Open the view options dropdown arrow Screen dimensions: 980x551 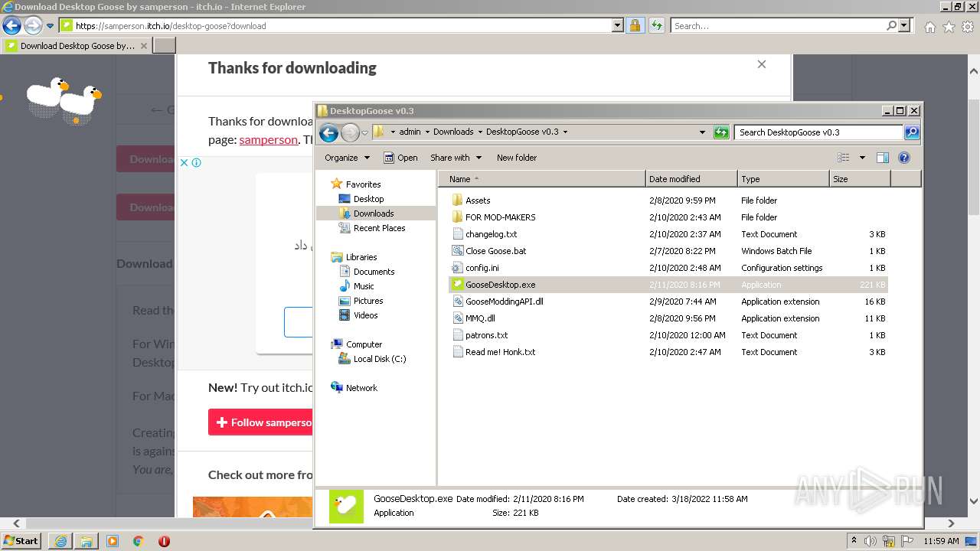pyautogui.click(x=862, y=158)
